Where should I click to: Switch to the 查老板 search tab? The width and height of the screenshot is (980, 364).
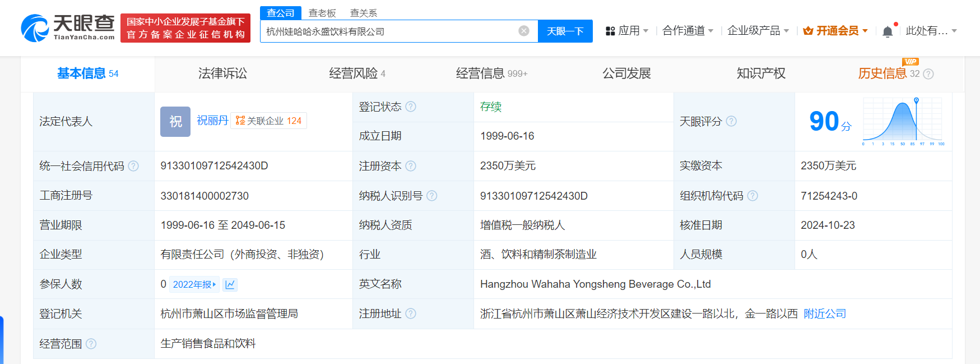pyautogui.click(x=322, y=13)
